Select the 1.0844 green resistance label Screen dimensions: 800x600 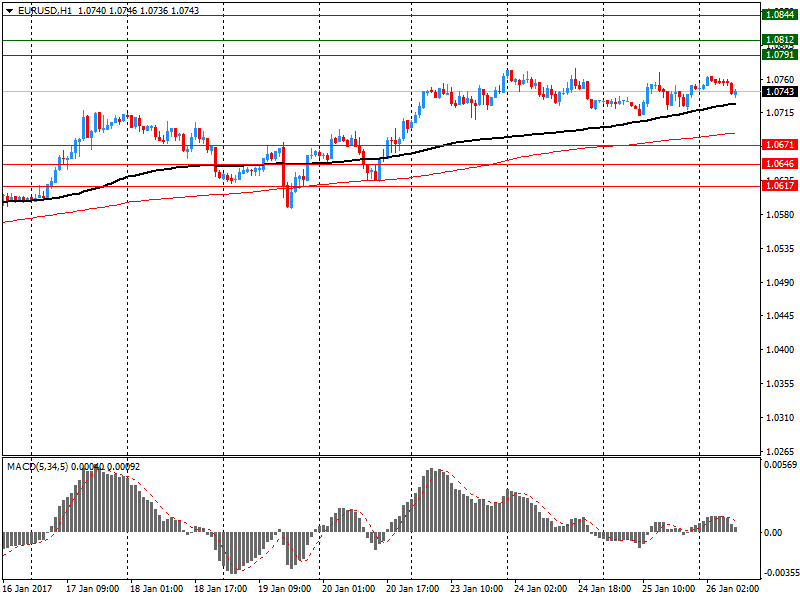pyautogui.click(x=779, y=14)
